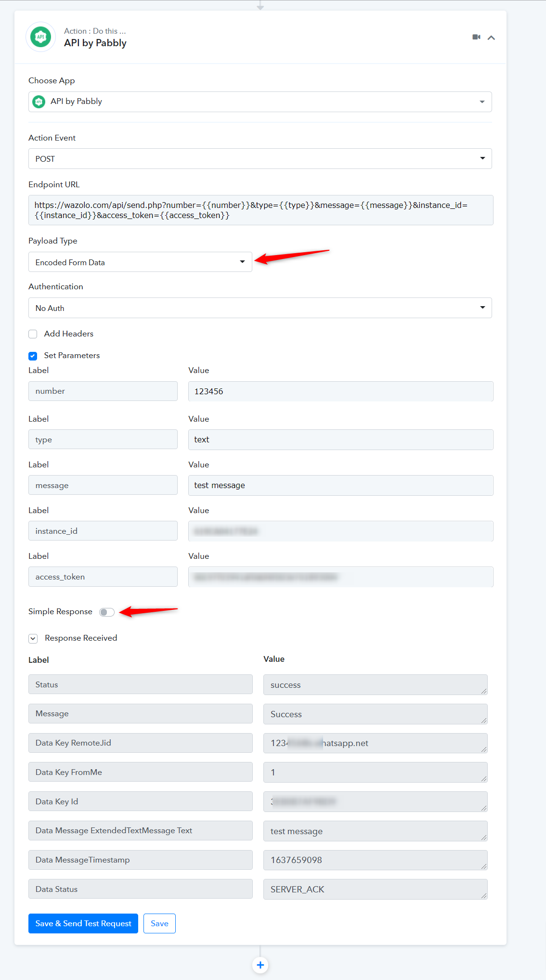Collapse the action step with chevron-up icon

click(x=491, y=38)
